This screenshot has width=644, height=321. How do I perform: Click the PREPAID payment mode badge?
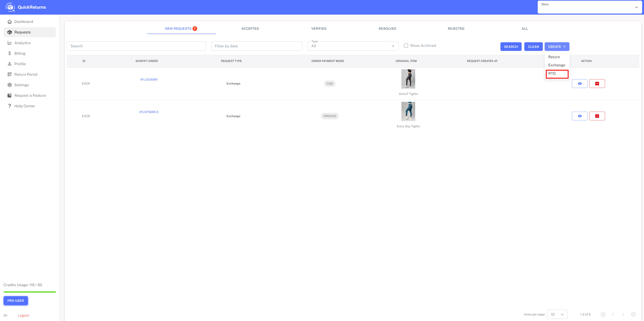pos(330,116)
